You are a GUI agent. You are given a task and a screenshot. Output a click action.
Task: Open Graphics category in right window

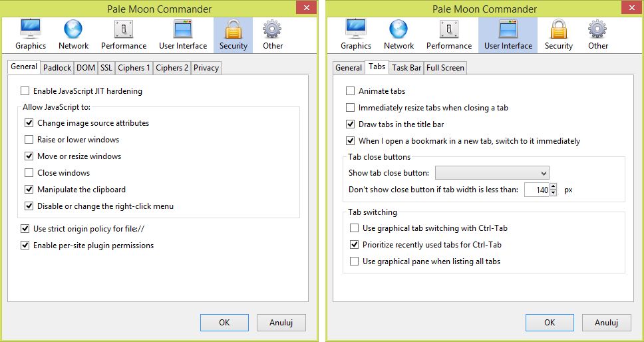point(356,35)
